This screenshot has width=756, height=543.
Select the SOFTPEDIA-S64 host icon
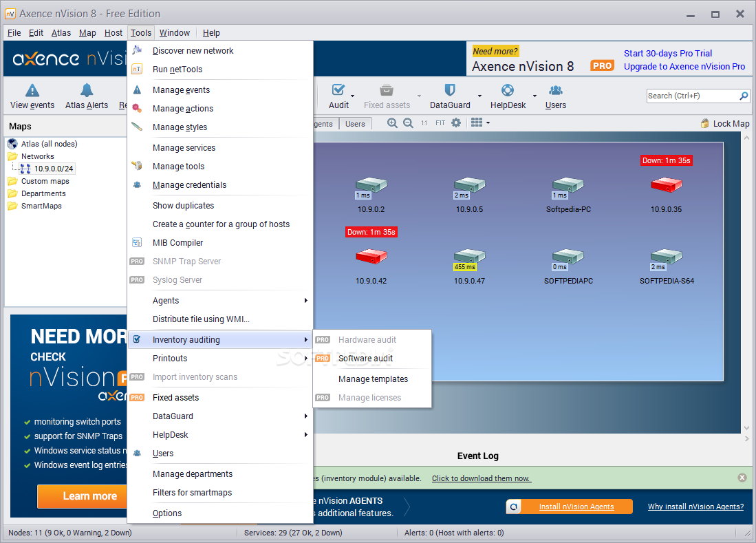pyautogui.click(x=667, y=257)
